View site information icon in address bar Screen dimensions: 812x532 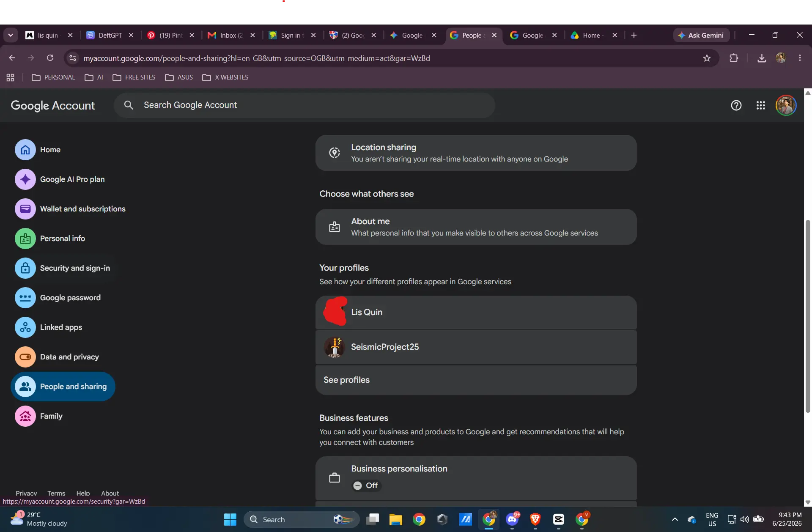73,58
